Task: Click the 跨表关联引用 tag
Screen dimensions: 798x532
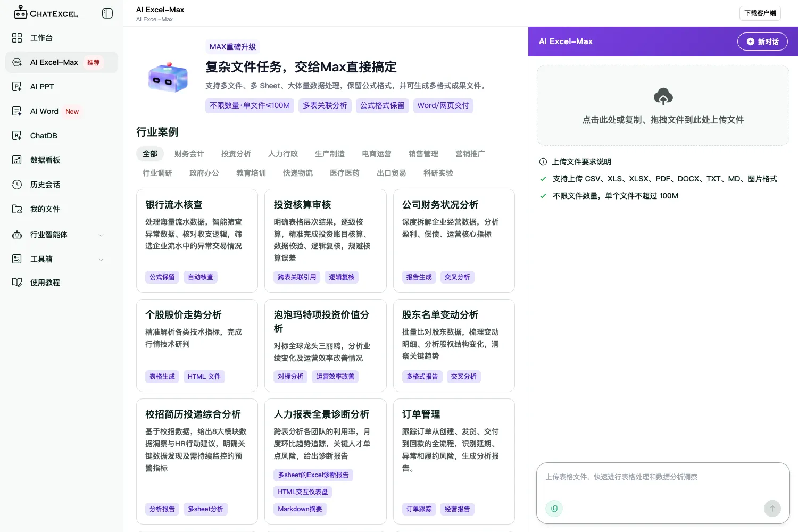Action: click(297, 277)
